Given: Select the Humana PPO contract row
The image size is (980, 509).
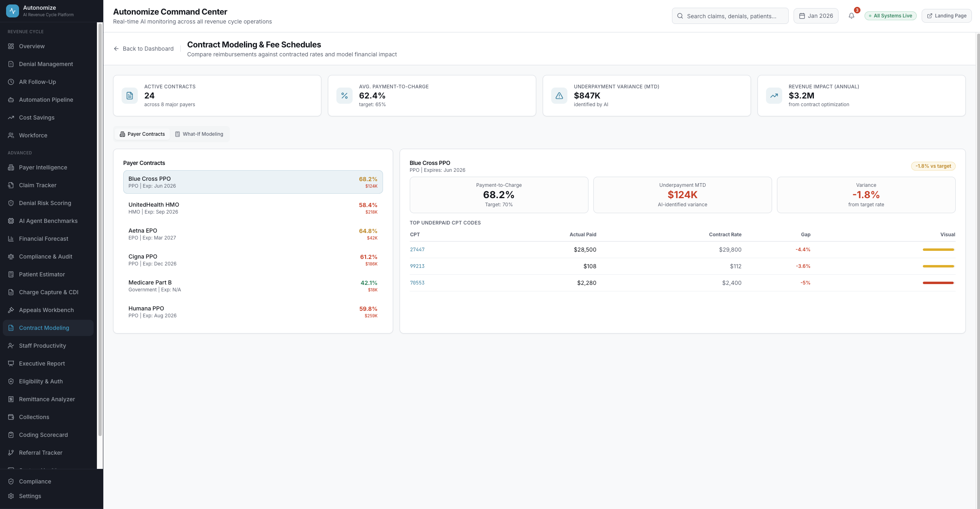Looking at the screenshot, I should pos(253,312).
